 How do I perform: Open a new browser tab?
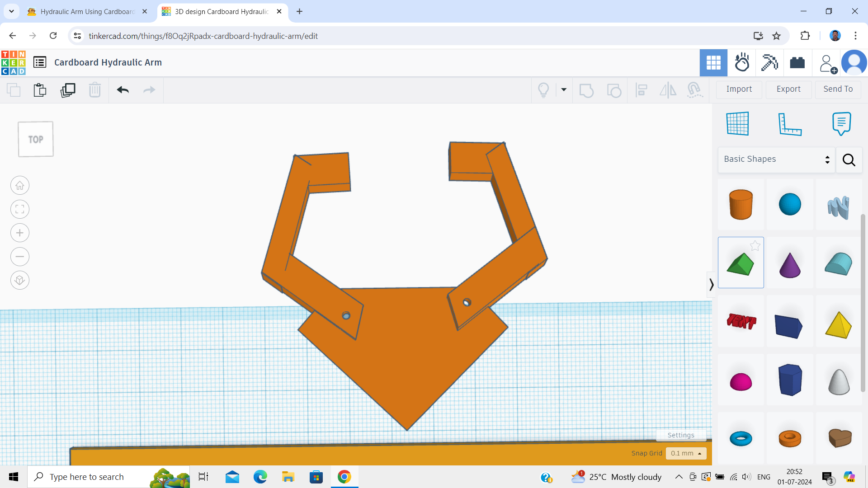click(x=299, y=12)
